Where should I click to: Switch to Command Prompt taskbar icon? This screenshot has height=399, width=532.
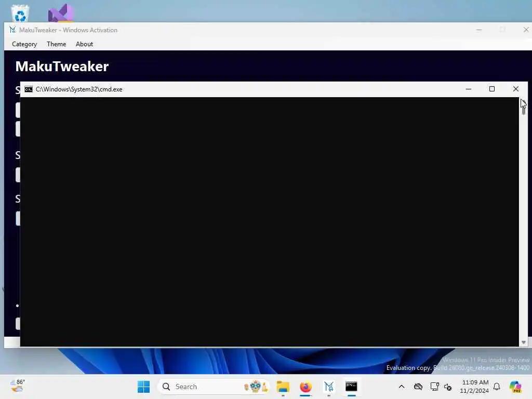coord(352,387)
